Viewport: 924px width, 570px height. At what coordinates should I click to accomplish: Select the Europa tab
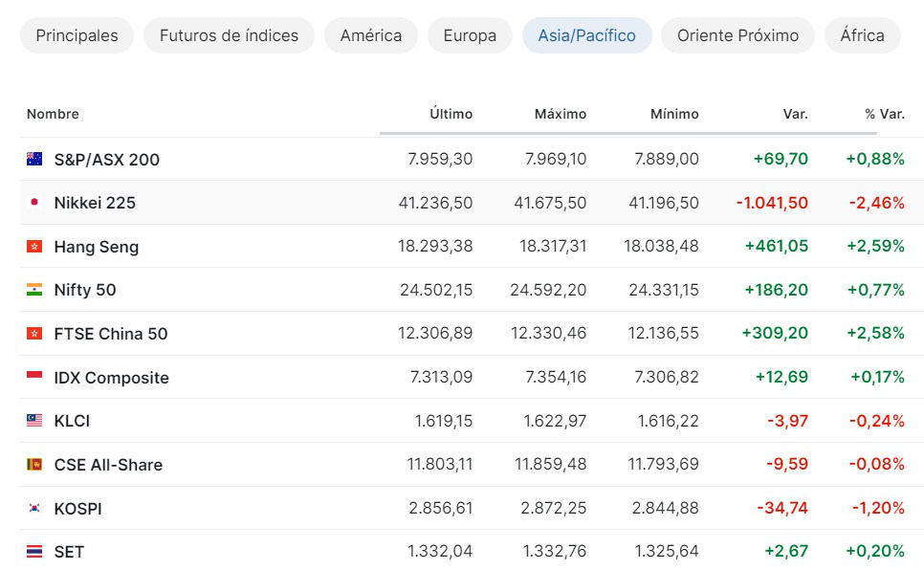(470, 35)
